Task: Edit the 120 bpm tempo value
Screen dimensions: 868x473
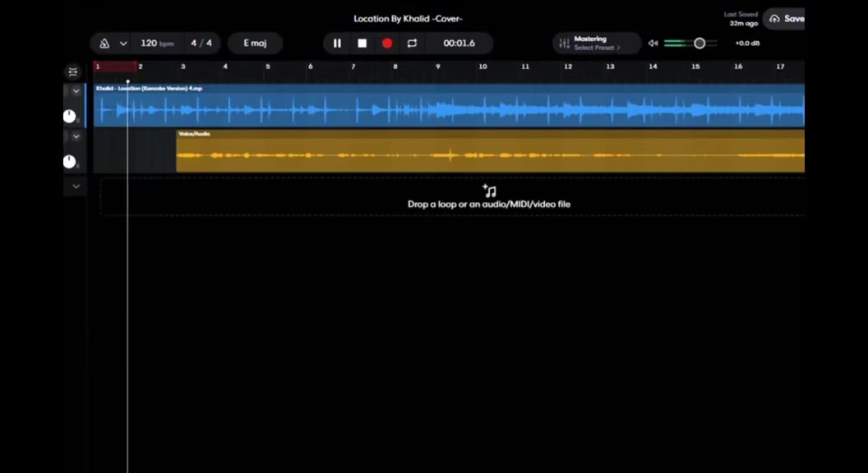Action: (x=157, y=44)
